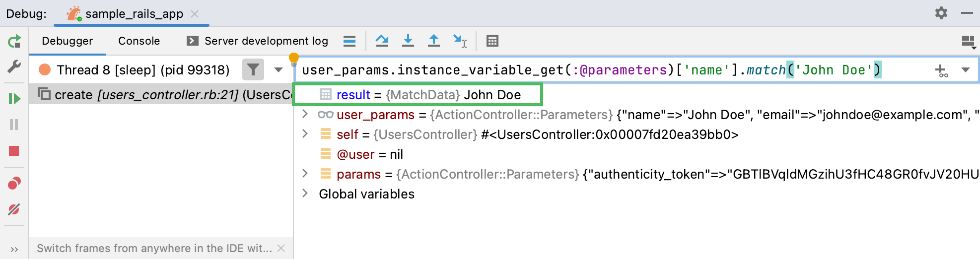Open the View Breakpoints dialog

[14, 184]
